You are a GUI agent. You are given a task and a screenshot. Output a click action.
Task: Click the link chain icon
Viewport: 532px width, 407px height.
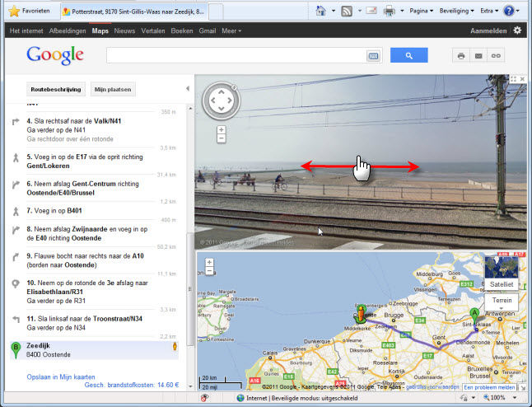496,56
